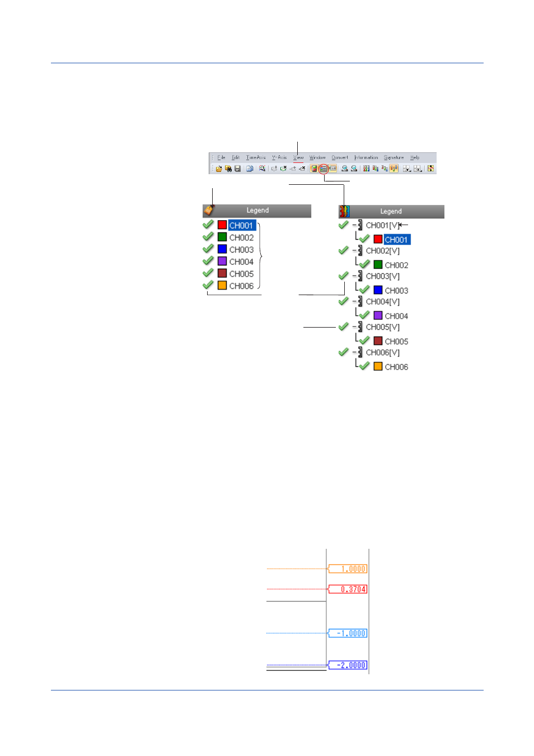Viewport: 534px width, 756px height.
Task: Click purple CH004 swatch in grouped legend
Action: 378,315
